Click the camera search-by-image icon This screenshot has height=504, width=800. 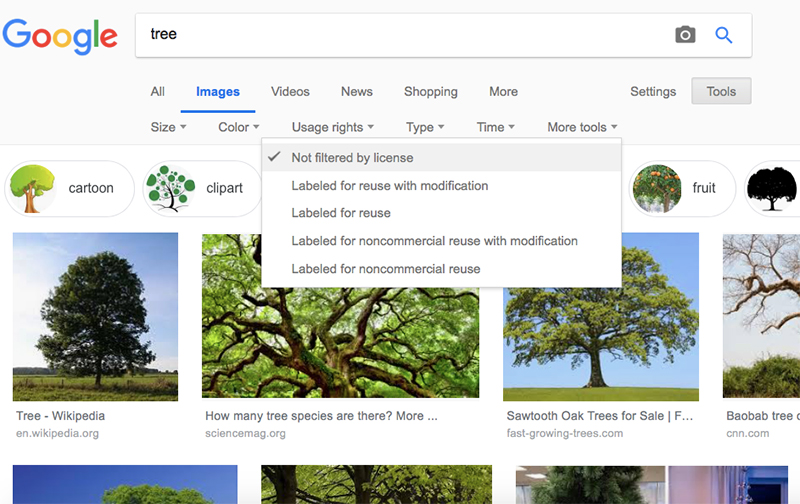click(x=685, y=35)
